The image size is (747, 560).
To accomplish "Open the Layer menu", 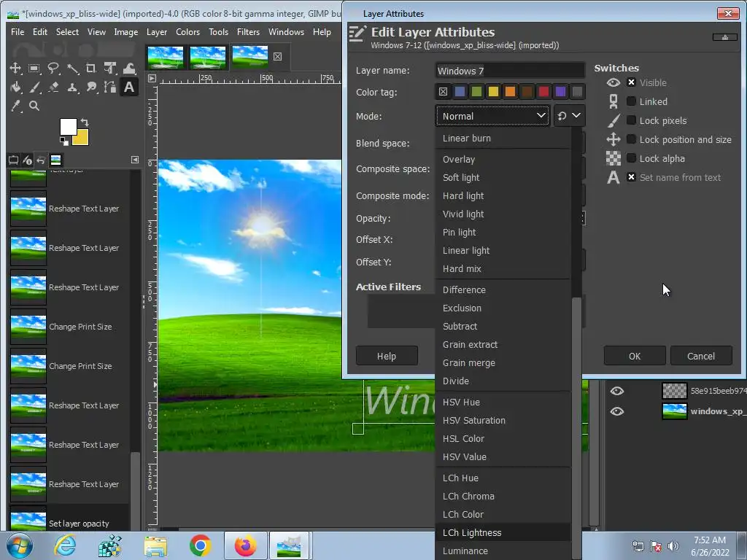I will (x=157, y=32).
